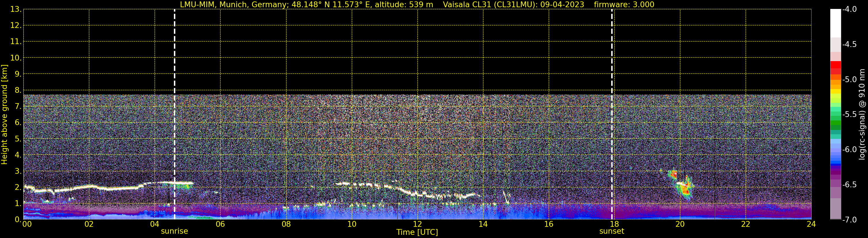Screen dimensions: 868x238
Task: Click the height axis tick '2.'
Action: point(18,188)
